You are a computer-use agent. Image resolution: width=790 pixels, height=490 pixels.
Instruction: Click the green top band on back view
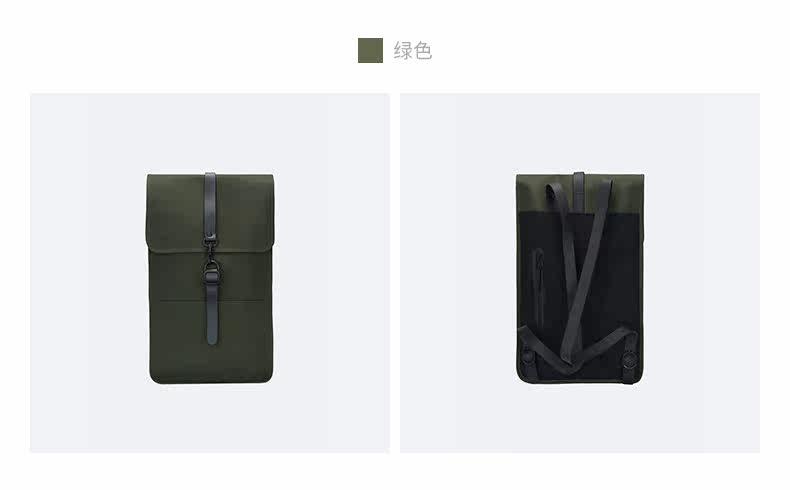click(x=580, y=193)
